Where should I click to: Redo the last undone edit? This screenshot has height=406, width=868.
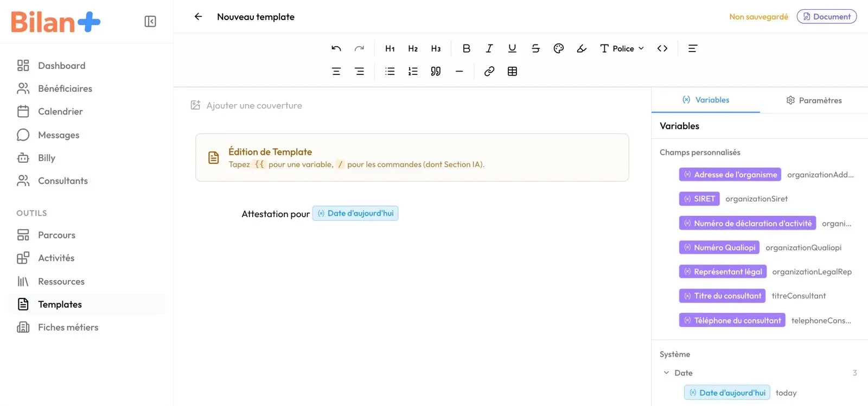(359, 48)
